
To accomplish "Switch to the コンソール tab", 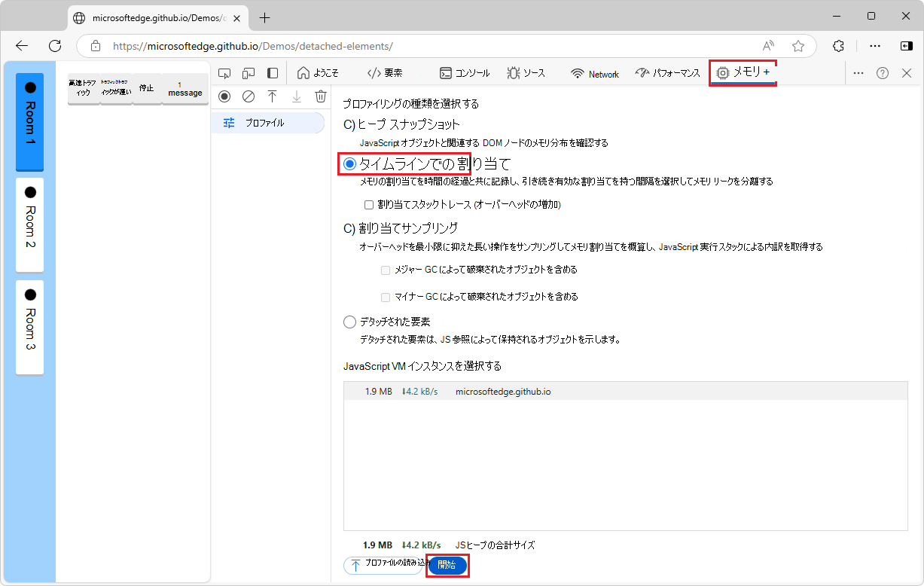I will [465, 73].
